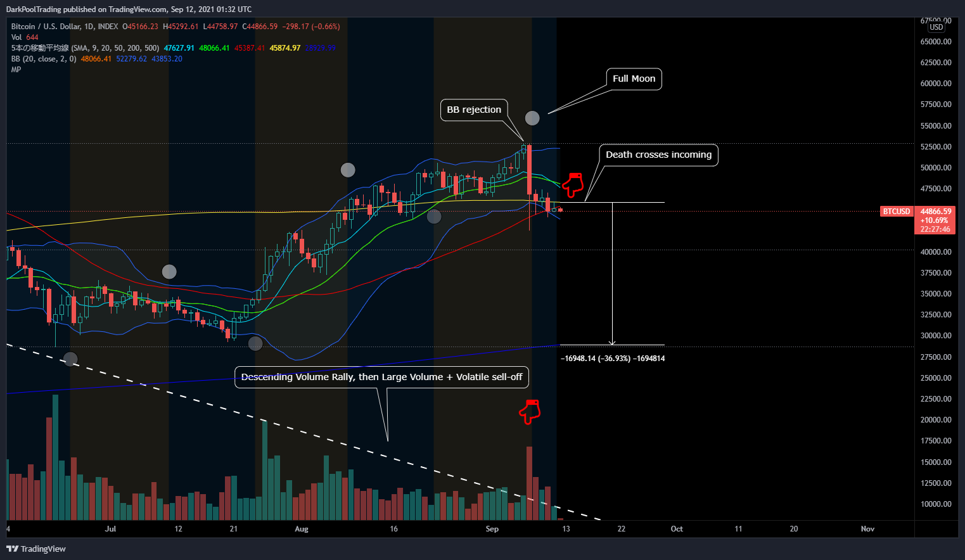
Task: Click the 13 date label on time axis
Action: [x=566, y=529]
